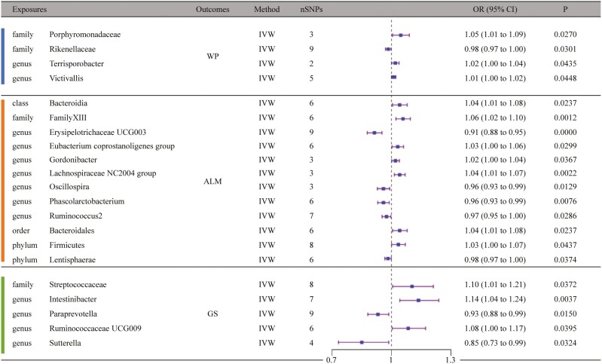Click the green GS group color bar
602x364 pixels.
coord(3,315)
